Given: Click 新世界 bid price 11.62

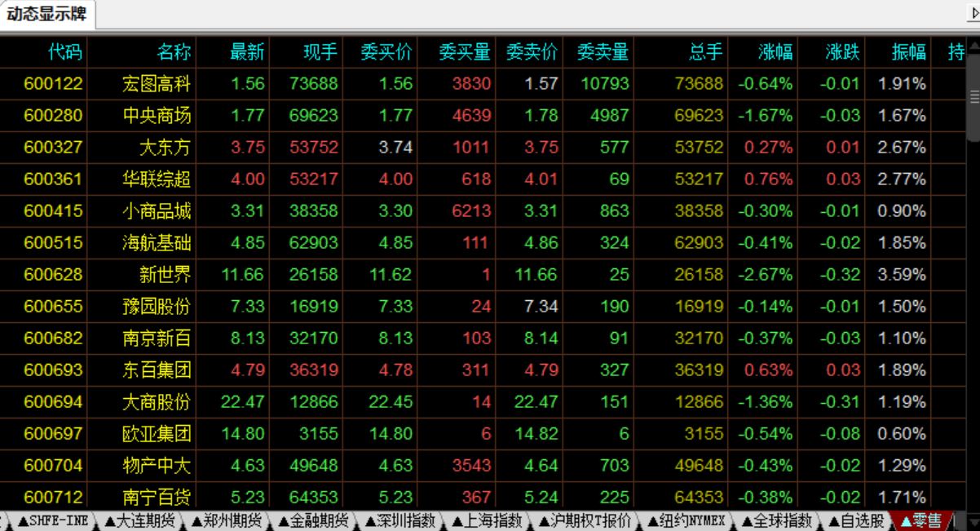Looking at the screenshot, I should pos(391,275).
